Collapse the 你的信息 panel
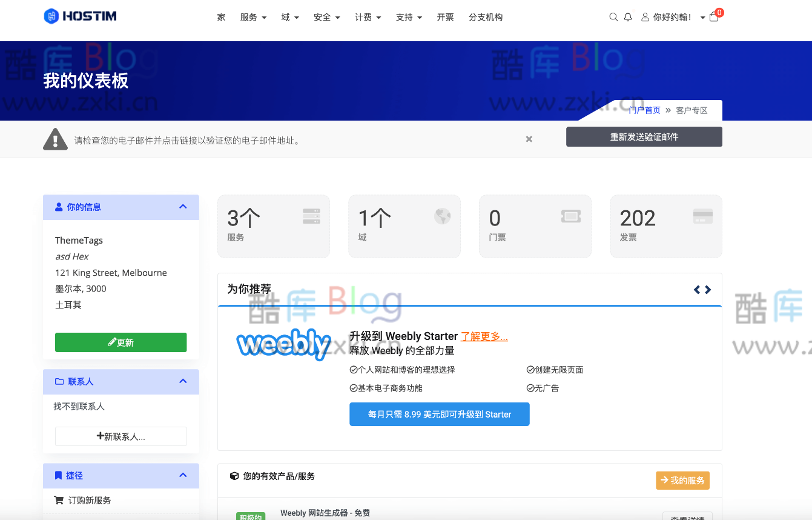 point(183,207)
